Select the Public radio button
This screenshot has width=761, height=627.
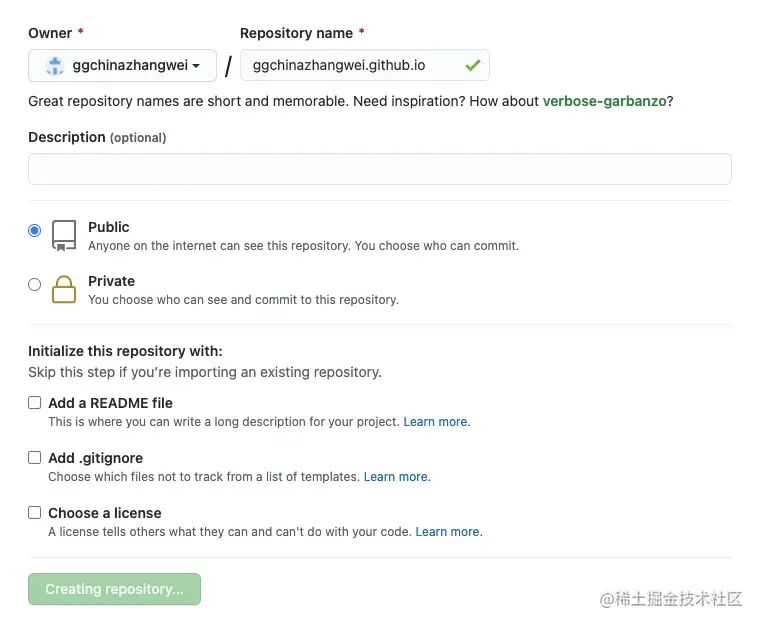pos(35,230)
